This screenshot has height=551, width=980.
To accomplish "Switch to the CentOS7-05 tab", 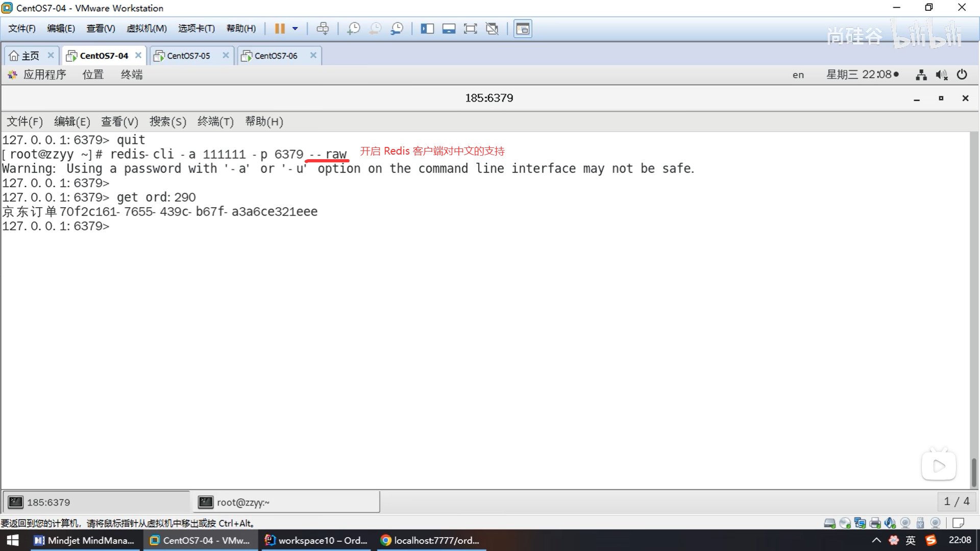I will tap(188, 56).
